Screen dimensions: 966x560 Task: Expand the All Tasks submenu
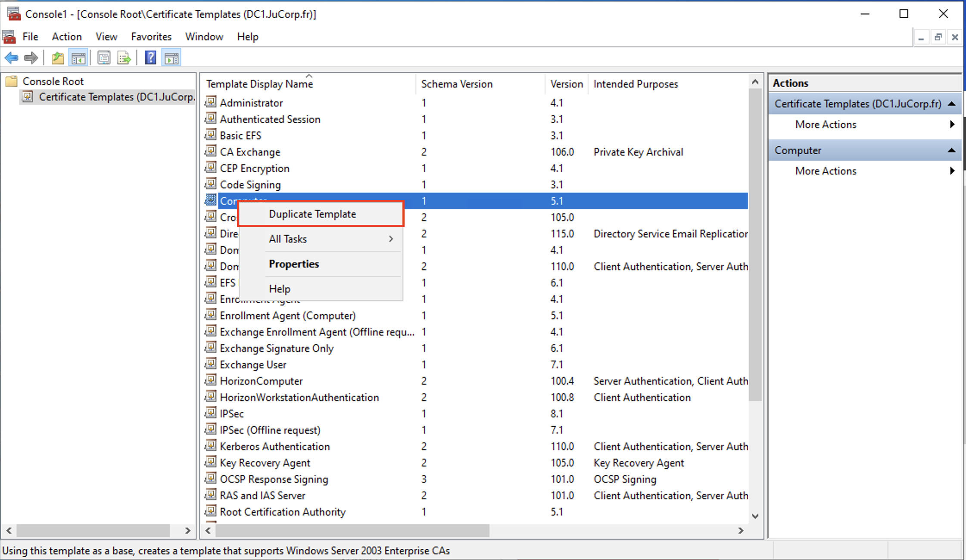pyautogui.click(x=321, y=239)
